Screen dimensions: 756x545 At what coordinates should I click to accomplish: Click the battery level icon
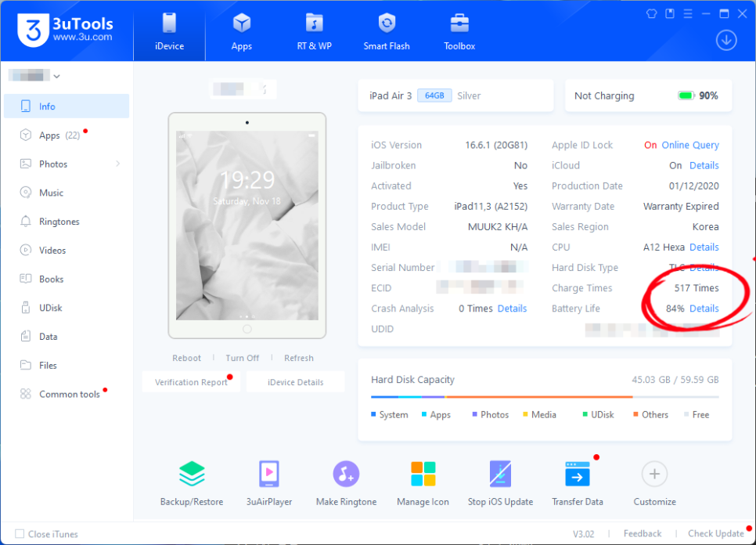[686, 96]
